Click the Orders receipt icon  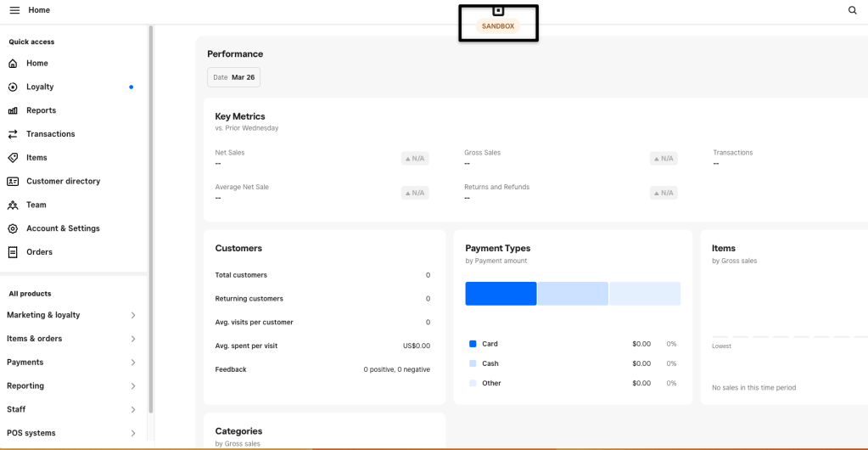(13, 252)
